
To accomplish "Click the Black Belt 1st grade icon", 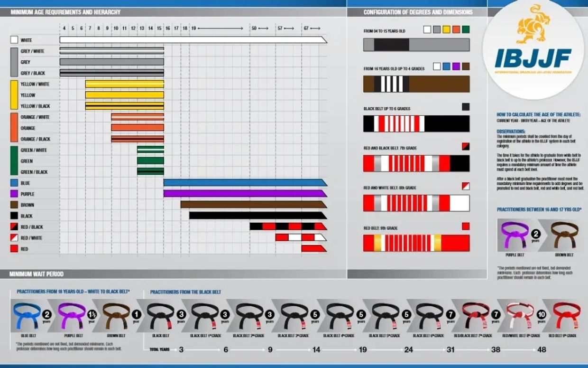I will click(205, 316).
